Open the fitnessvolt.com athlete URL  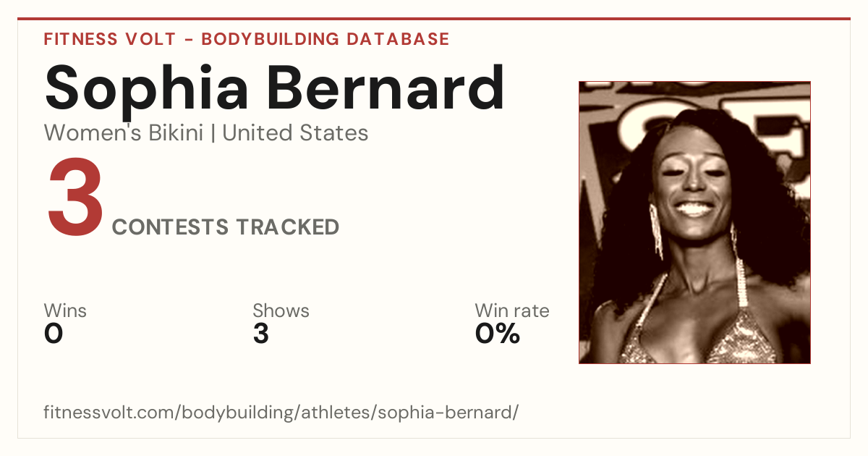coord(281,413)
